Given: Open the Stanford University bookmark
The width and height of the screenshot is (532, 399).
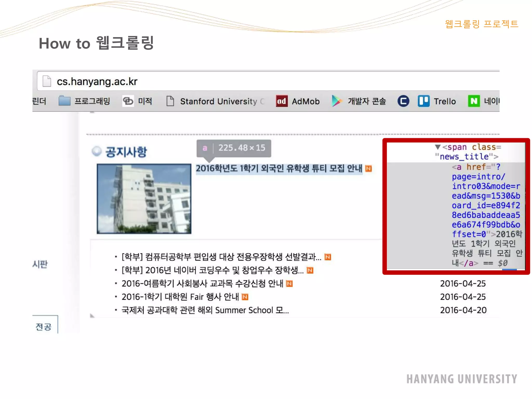Looking at the screenshot, I should tap(215, 101).
